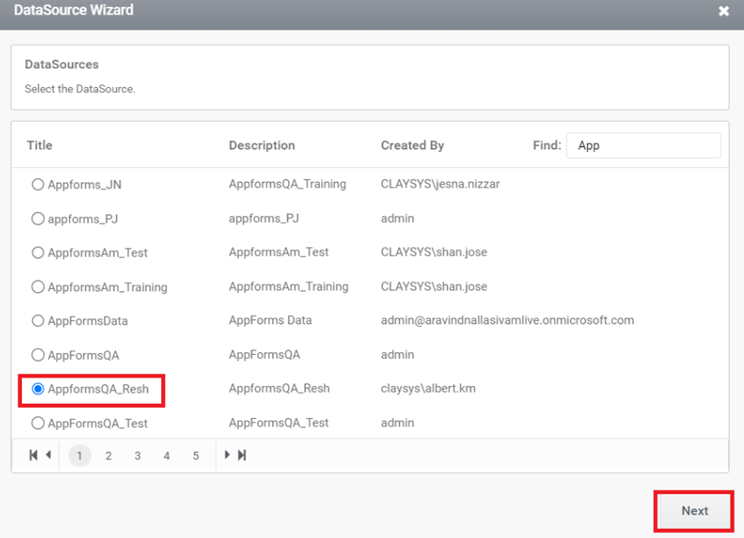Image resolution: width=744 pixels, height=538 pixels.
Task: Select AppFormsData radio option
Action: (37, 321)
